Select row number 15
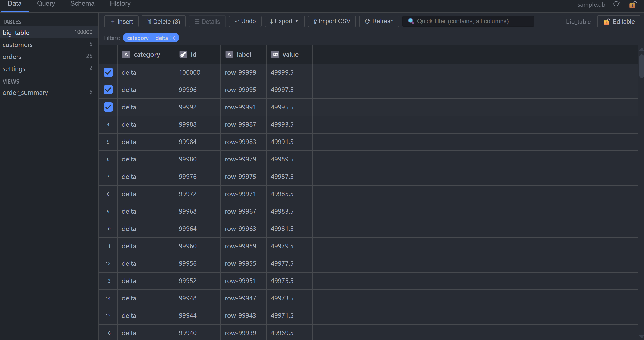This screenshot has height=340, width=644. (x=108, y=316)
